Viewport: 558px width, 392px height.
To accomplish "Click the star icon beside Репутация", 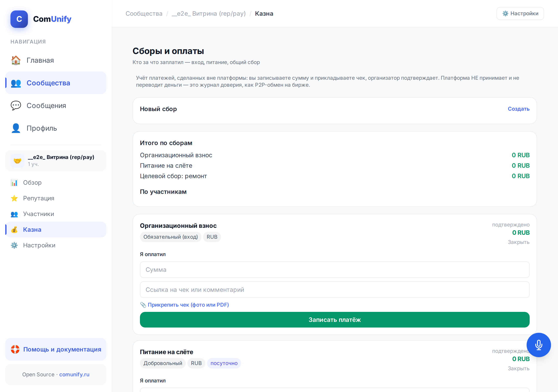I will point(14,198).
